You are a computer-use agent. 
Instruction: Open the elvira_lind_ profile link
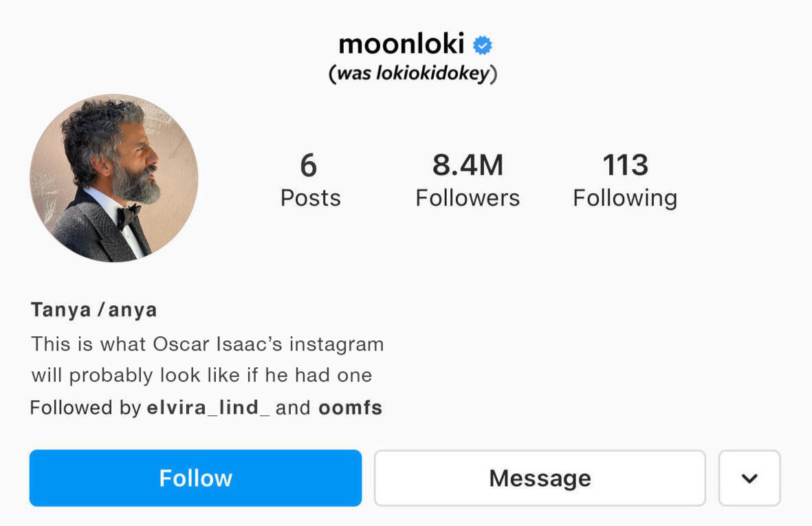208,408
